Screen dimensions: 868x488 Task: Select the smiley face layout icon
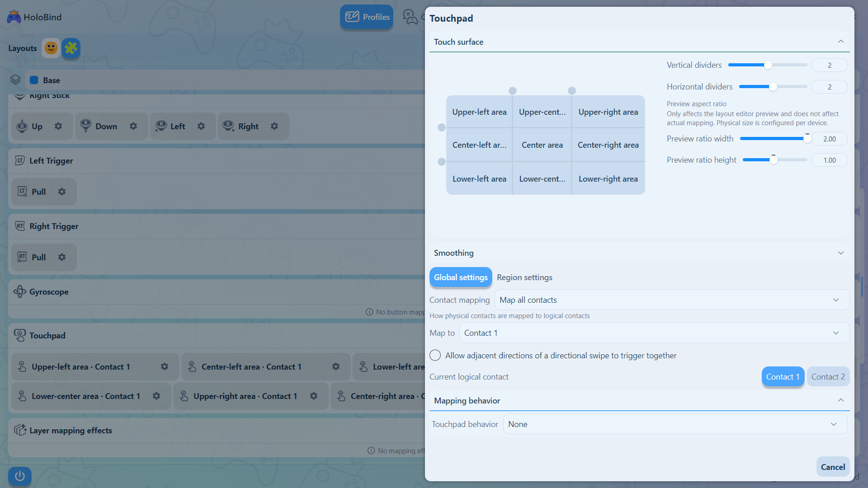pos(51,48)
